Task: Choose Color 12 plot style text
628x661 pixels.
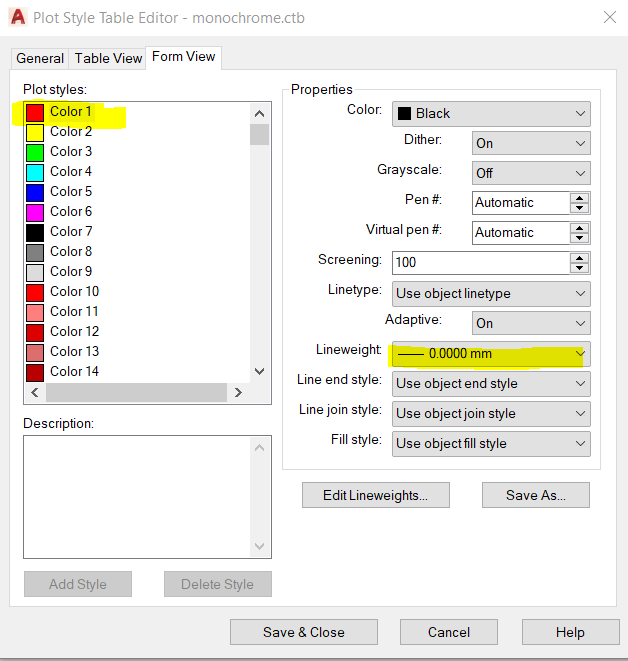Action: [x=74, y=331]
